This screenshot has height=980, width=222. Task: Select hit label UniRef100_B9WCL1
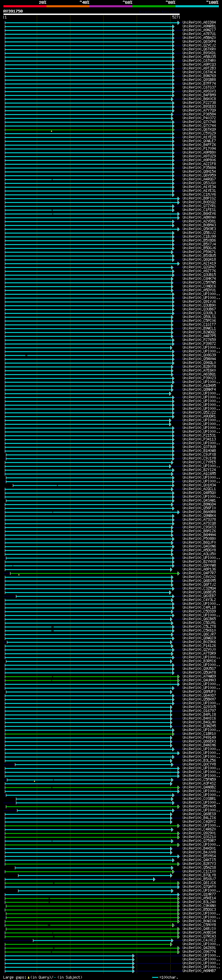[x=199, y=328]
